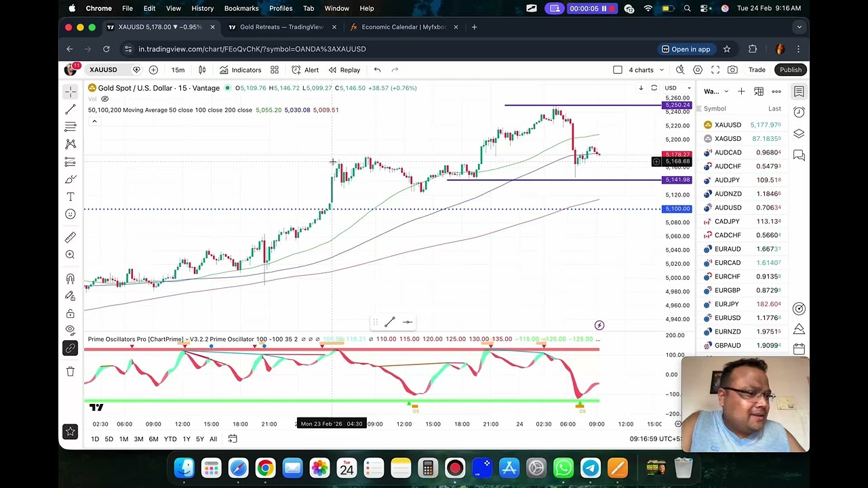
Task: Open the candlestick chart style picker
Action: tap(202, 70)
